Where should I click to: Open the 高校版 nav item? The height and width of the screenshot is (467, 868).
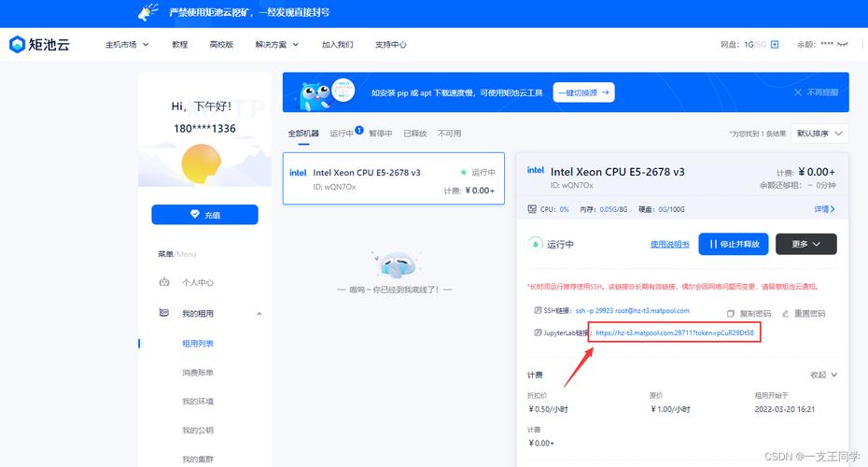pos(221,44)
